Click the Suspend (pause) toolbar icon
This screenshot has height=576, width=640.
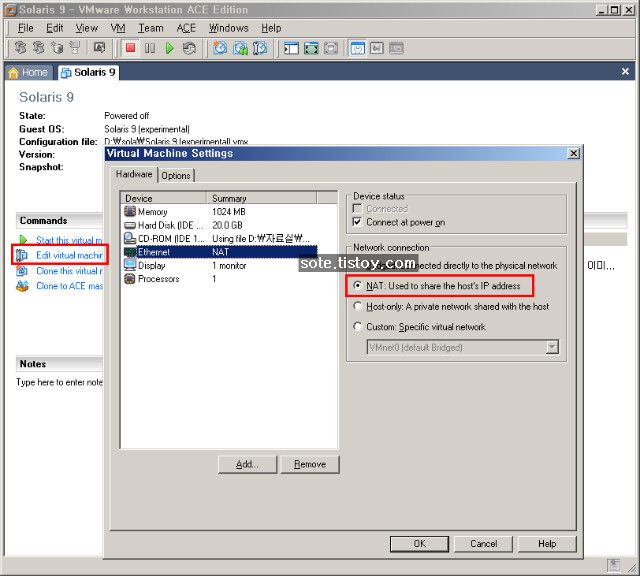tap(150, 48)
